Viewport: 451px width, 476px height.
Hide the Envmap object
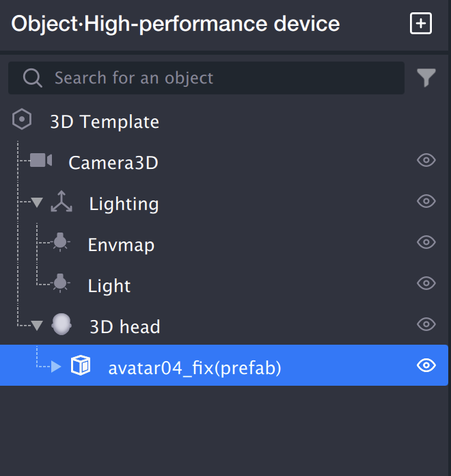pyautogui.click(x=426, y=243)
